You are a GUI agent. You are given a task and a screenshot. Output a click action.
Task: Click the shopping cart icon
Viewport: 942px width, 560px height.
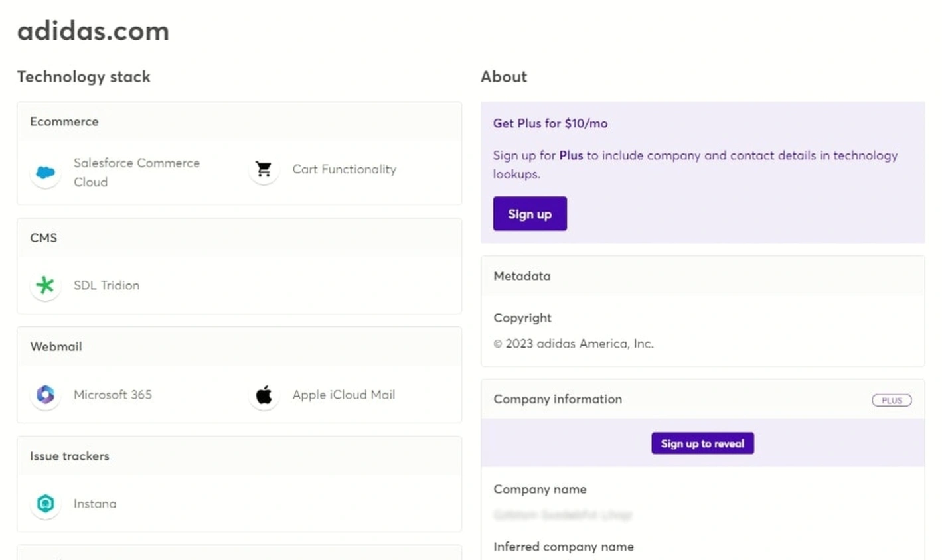pos(264,170)
